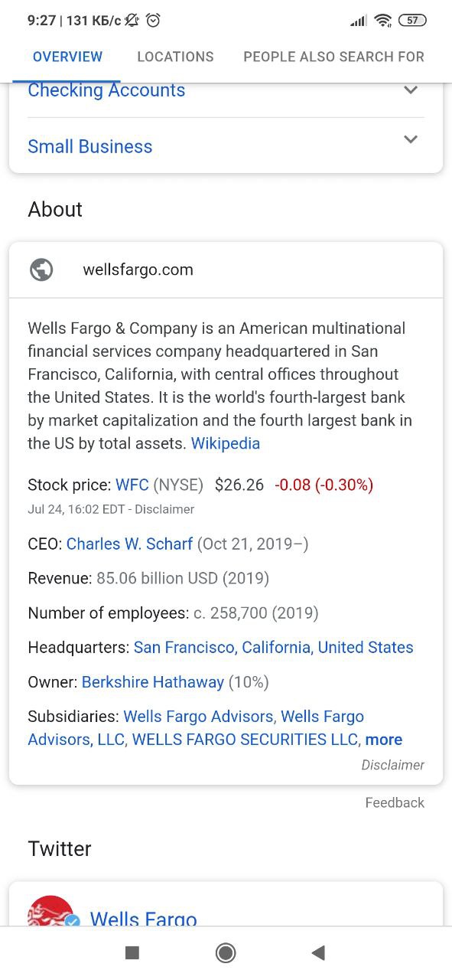Screen dimensions: 452x980
Task: Open the WFC stock ticker link
Action: click(x=132, y=485)
